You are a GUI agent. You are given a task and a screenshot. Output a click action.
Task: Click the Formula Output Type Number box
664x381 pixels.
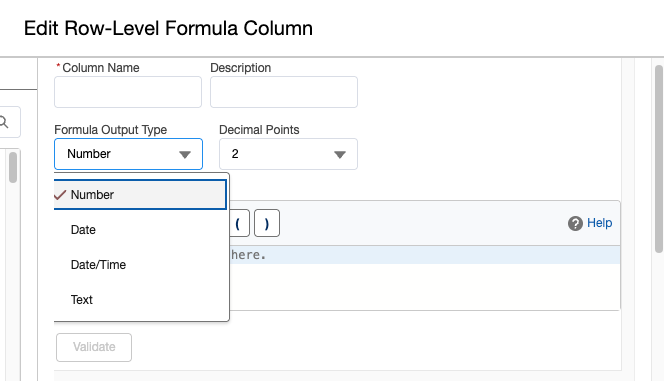click(128, 154)
